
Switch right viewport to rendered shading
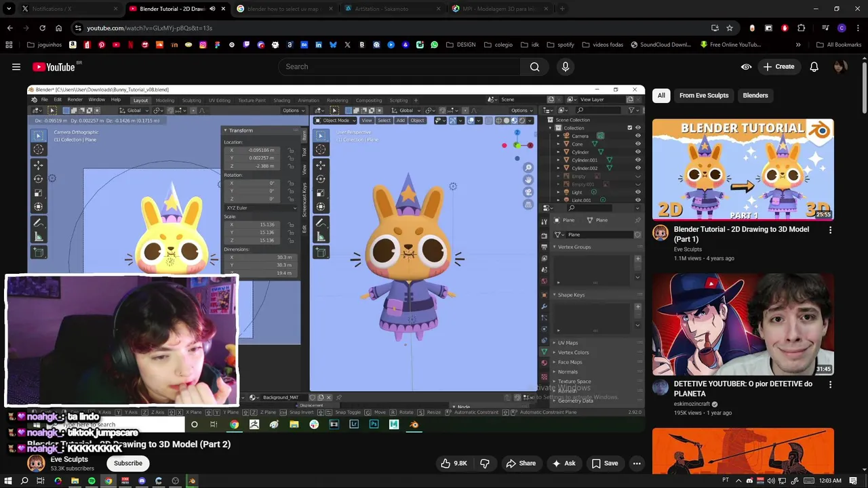click(x=522, y=121)
